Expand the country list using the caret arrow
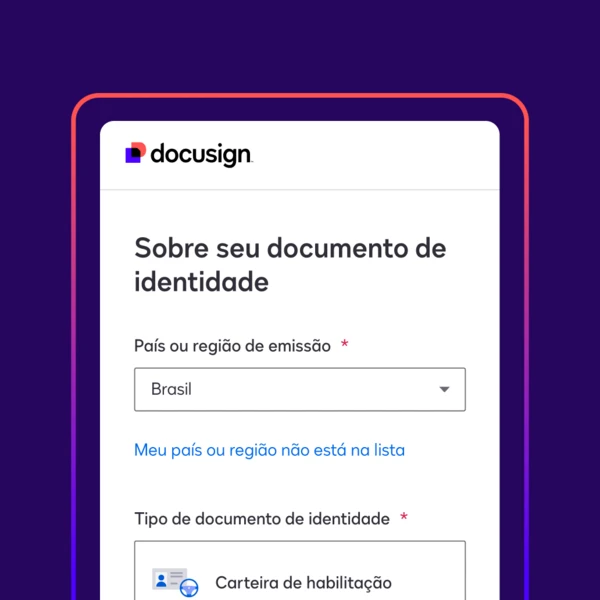 444,390
